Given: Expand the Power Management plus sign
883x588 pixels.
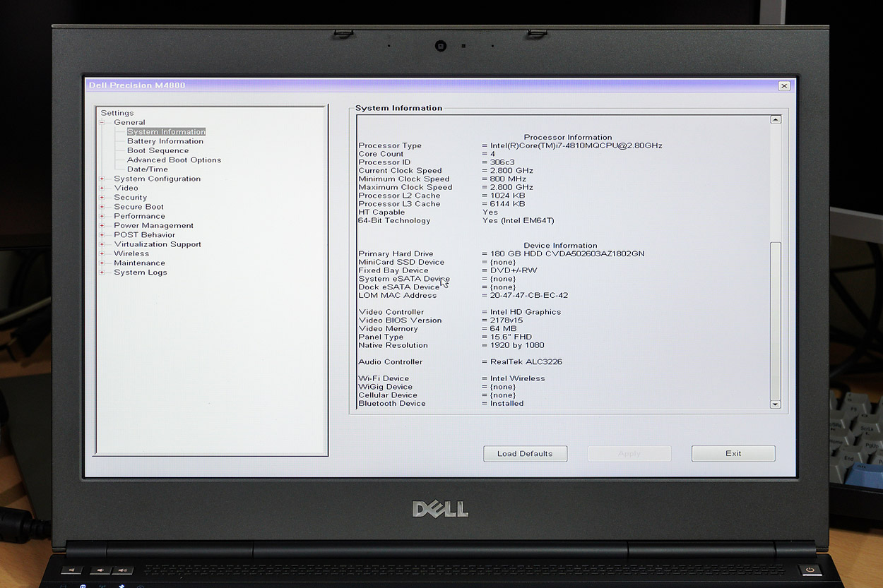Looking at the screenshot, I should tap(102, 226).
